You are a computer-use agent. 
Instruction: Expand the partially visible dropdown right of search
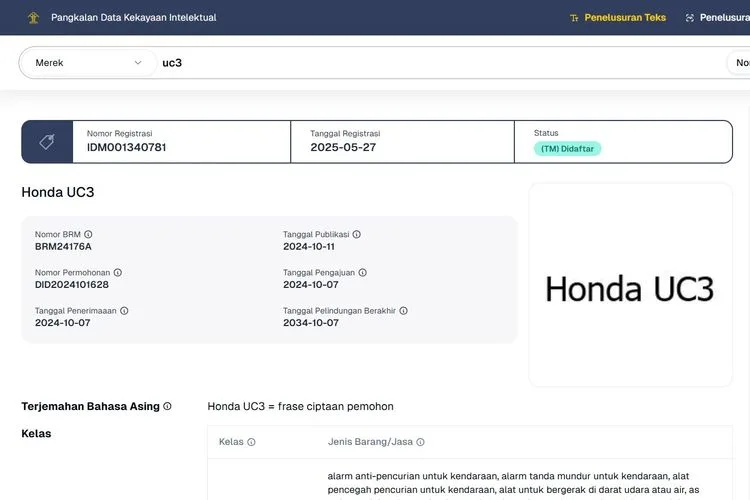740,63
